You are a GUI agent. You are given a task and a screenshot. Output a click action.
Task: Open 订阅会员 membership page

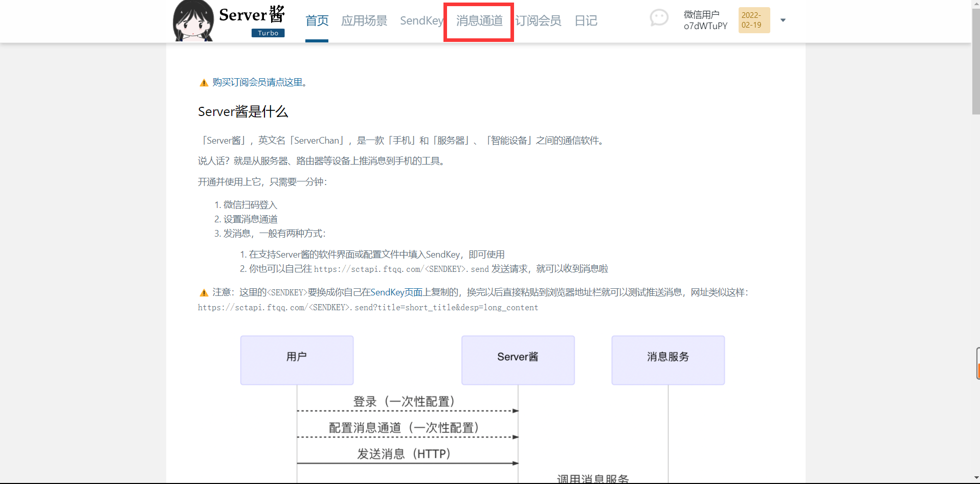tap(538, 20)
